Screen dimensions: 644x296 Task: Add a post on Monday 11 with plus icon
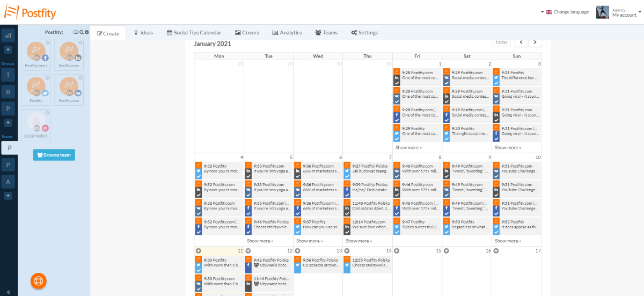(x=199, y=251)
